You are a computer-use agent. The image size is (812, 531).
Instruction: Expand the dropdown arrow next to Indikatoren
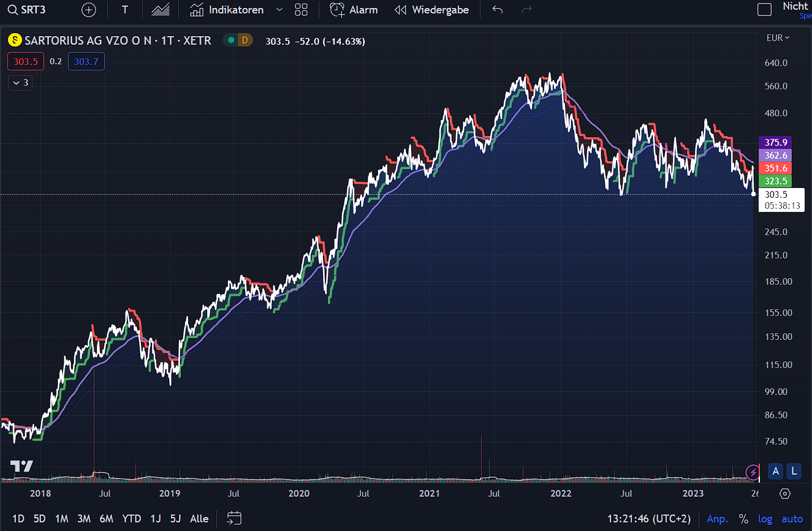pyautogui.click(x=279, y=10)
